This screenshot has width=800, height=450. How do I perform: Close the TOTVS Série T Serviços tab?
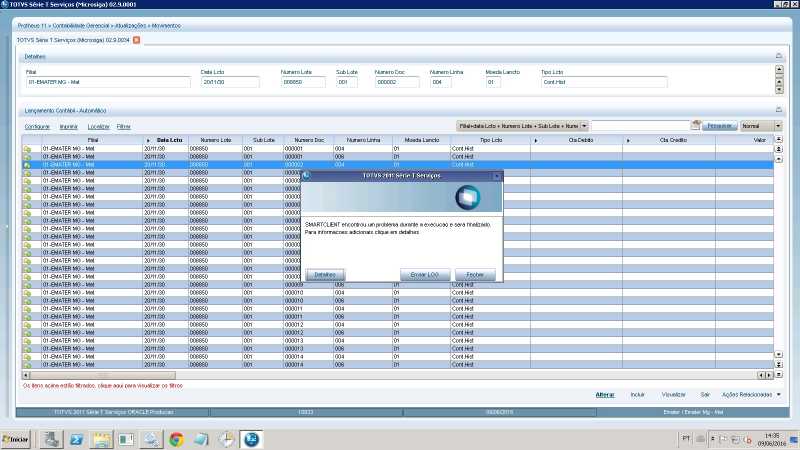[136, 40]
